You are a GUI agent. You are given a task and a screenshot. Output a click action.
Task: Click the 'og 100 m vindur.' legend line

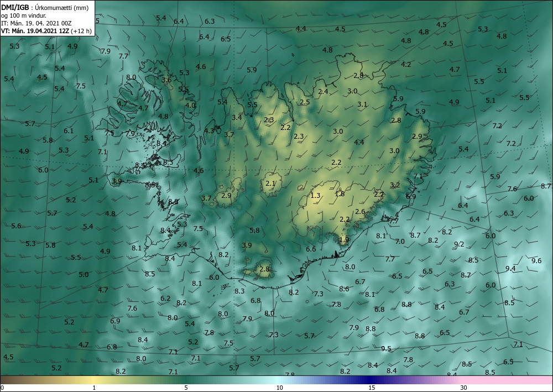pyautogui.click(x=24, y=15)
